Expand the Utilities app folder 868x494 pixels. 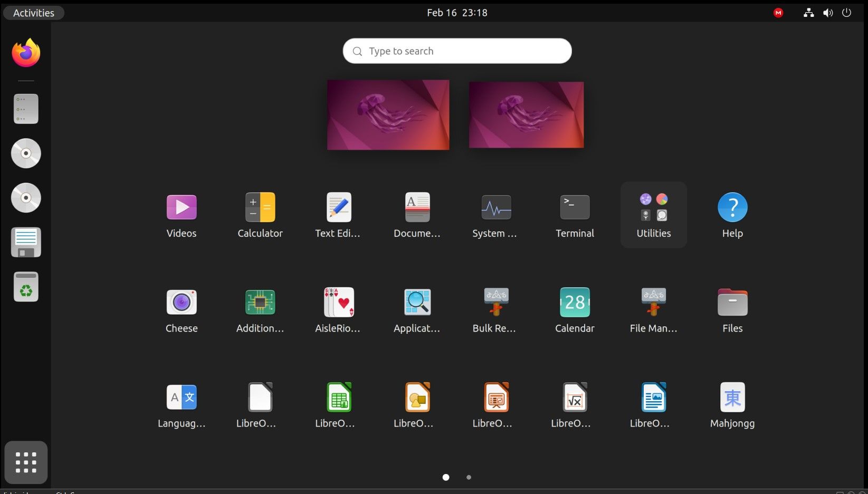(653, 207)
